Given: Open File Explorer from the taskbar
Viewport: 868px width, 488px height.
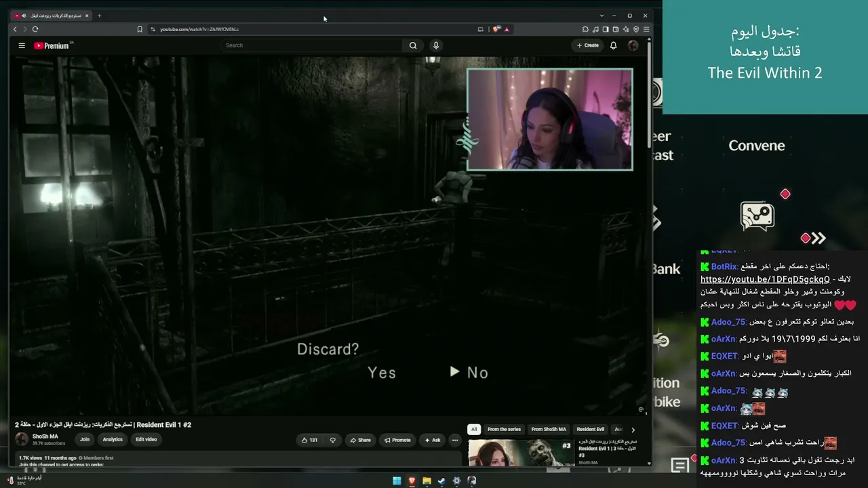Looking at the screenshot, I should click(x=427, y=481).
